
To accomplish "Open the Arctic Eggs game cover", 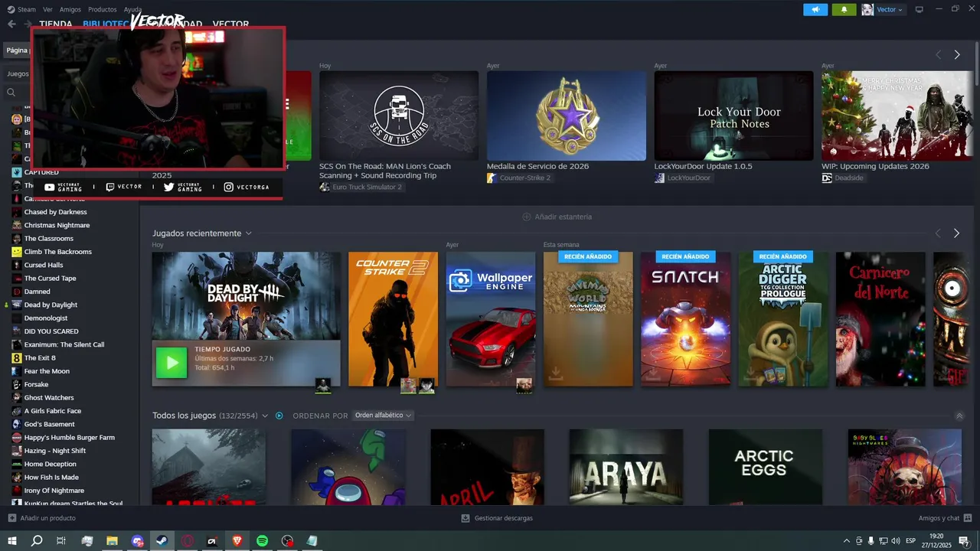I will point(765,467).
